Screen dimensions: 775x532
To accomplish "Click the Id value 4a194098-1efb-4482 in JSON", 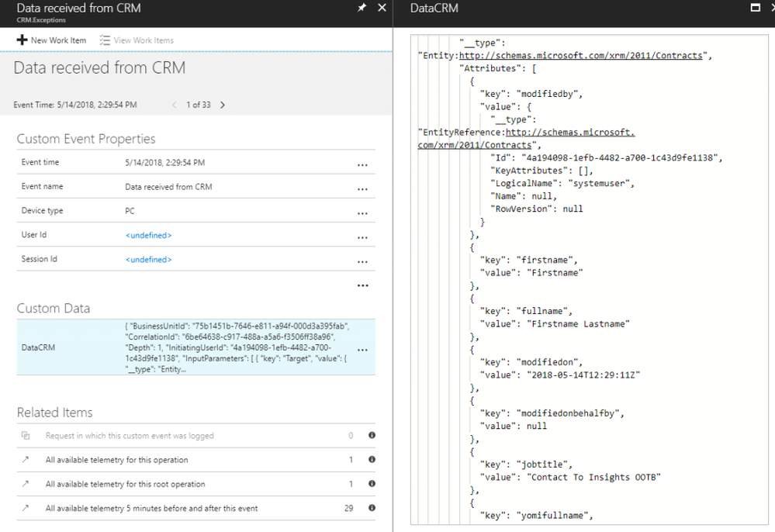I will tap(619, 157).
